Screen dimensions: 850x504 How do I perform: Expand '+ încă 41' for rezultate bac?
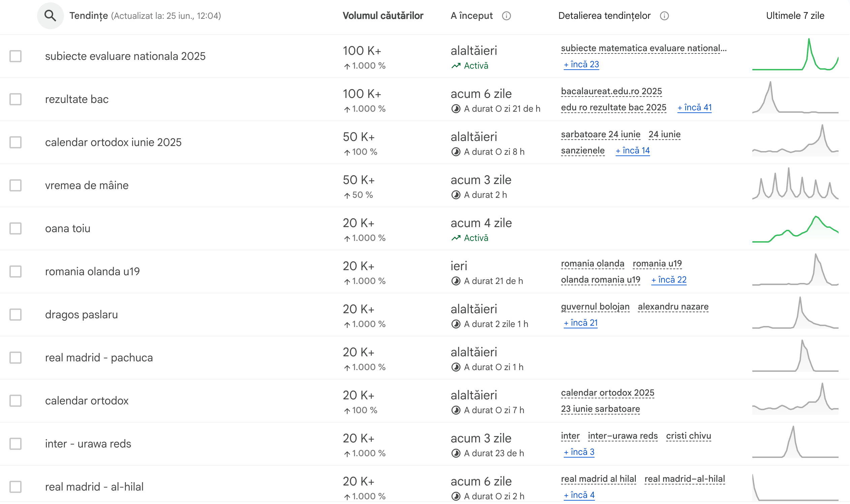[x=694, y=108]
